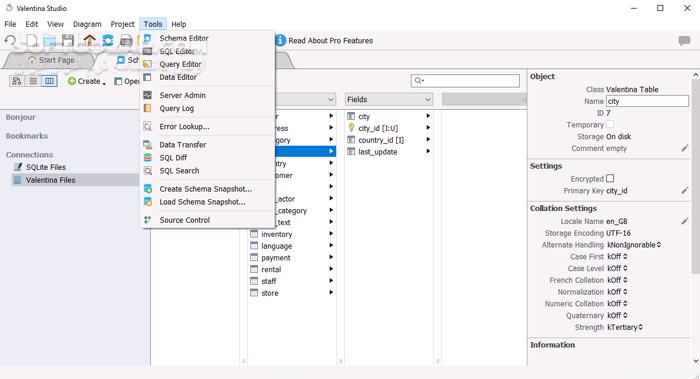Image resolution: width=700 pixels, height=379 pixels.
Task: Click the New document toolbar icon
Action: tap(32, 41)
